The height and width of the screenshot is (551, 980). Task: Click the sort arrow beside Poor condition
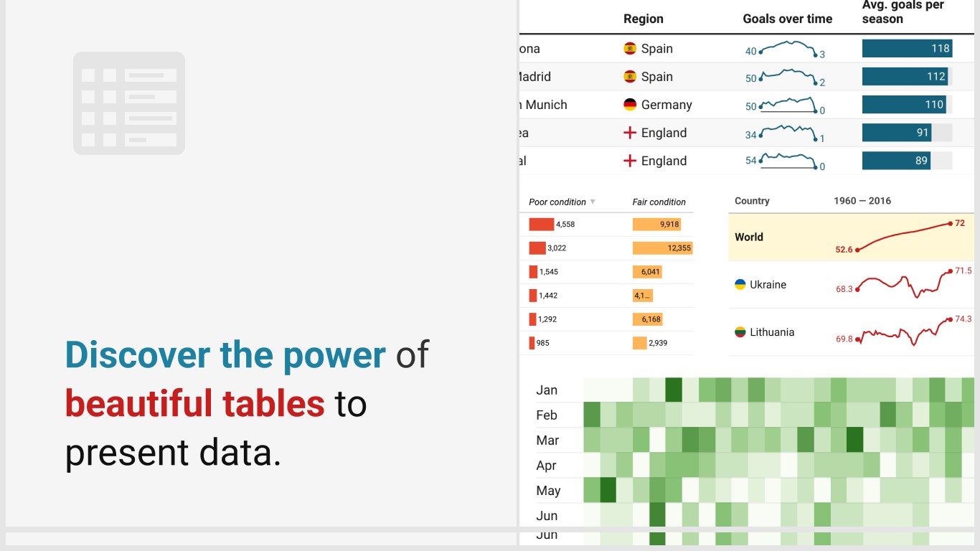pyautogui.click(x=593, y=202)
